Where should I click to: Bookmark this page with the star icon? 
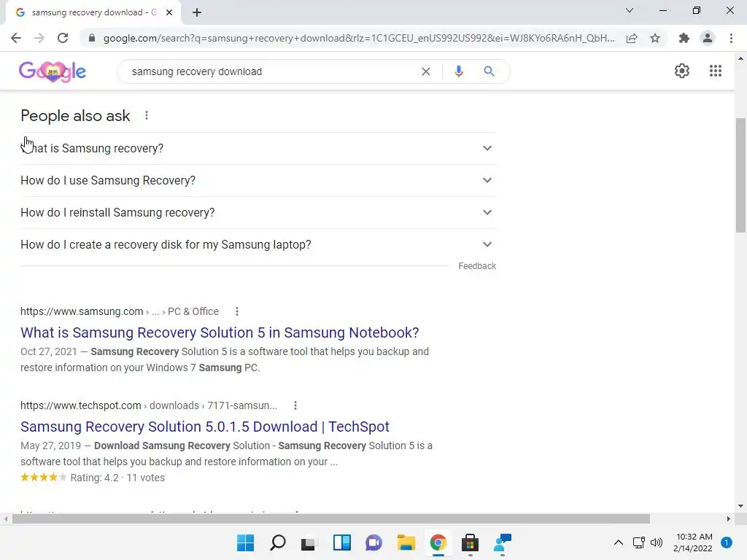coord(655,38)
